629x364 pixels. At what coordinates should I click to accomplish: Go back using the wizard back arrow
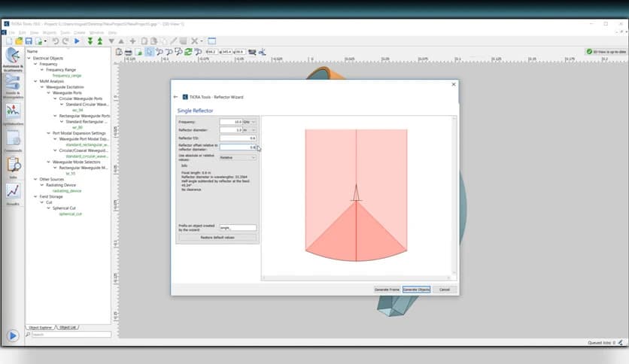click(x=176, y=97)
